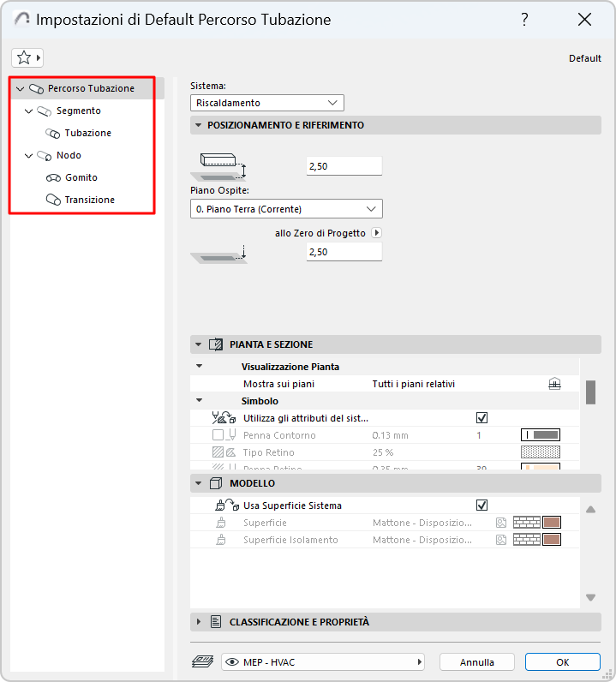Click the paint bucket icon beside Superficie

[221, 523]
